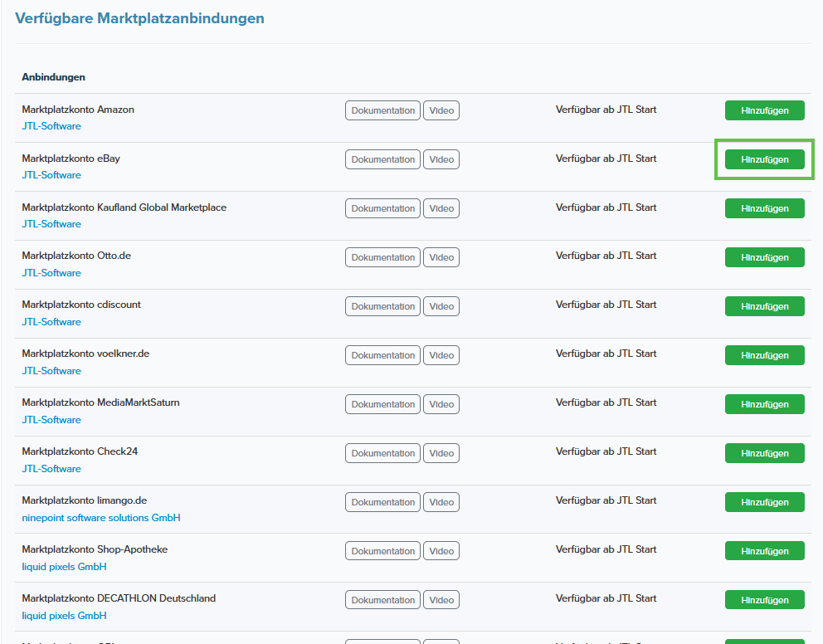
Task: Select the Marktplatzkonto Shop-Apotheke title text
Action: [x=95, y=549]
